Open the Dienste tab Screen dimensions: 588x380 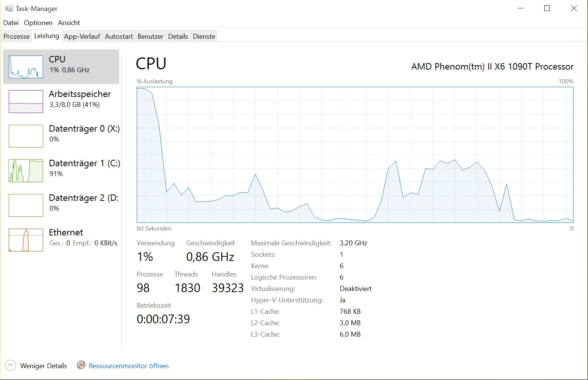tap(204, 37)
